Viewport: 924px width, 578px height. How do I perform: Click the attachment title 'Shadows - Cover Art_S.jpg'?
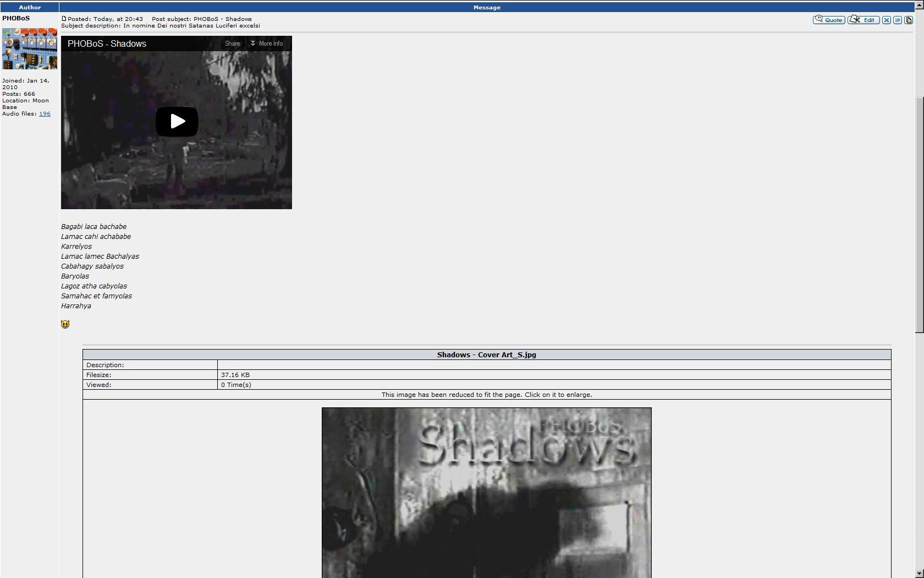point(486,355)
